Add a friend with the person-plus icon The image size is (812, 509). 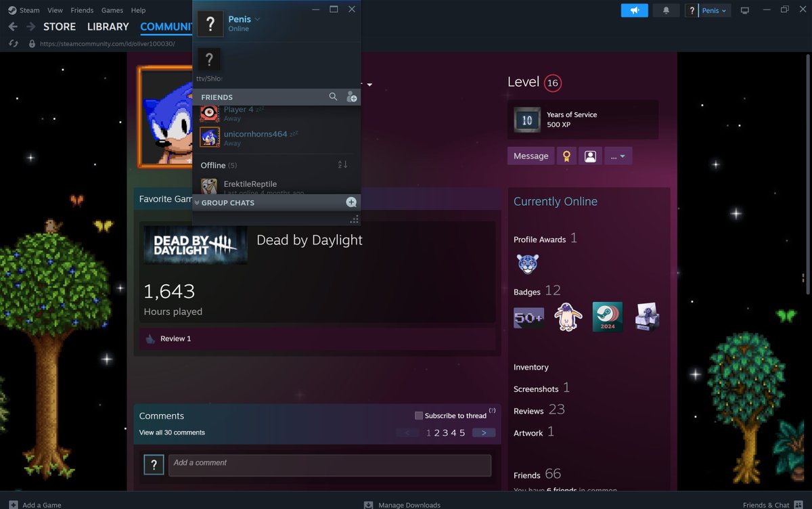click(351, 97)
